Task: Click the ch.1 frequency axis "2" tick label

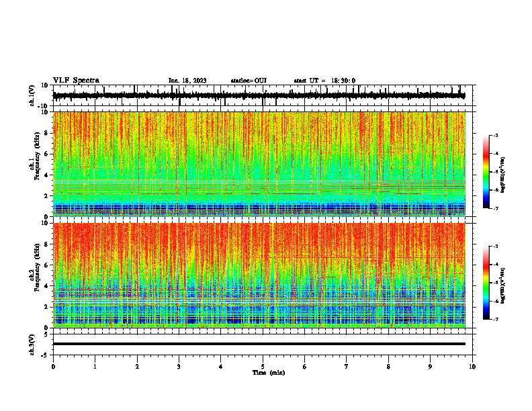Action: click(x=47, y=196)
